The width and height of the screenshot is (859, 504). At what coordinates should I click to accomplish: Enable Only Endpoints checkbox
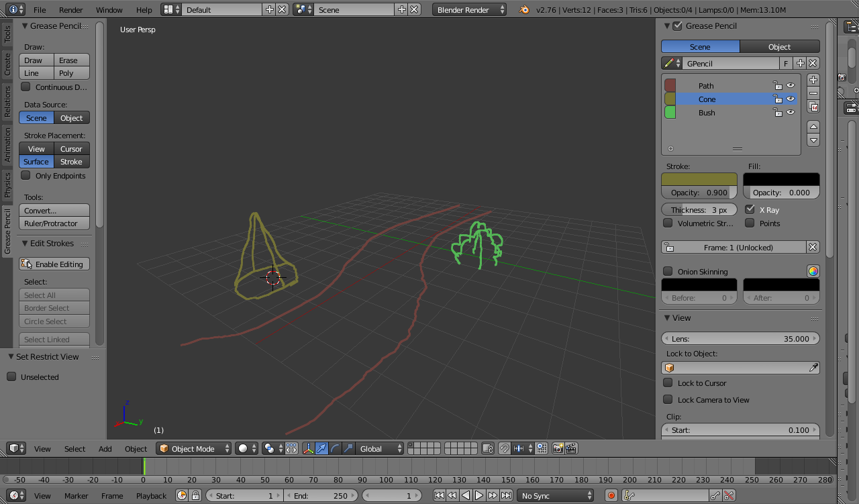pos(26,175)
